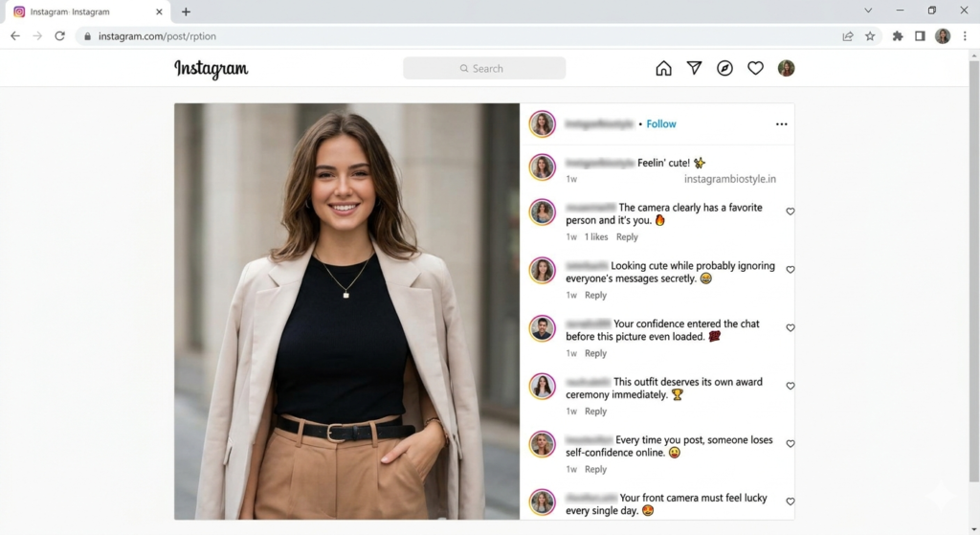Open commenter avatar for 'outfit deserves' comment
This screenshot has width=980, height=535.
543,387
